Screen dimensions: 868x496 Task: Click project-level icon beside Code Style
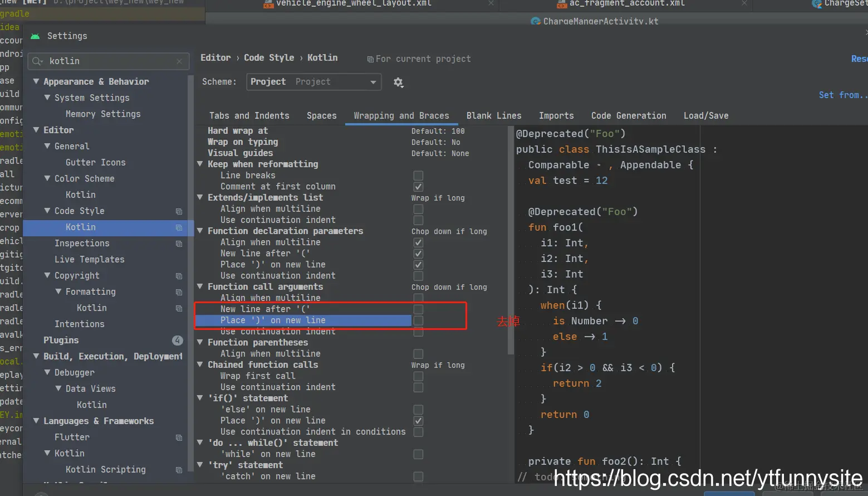[179, 211]
